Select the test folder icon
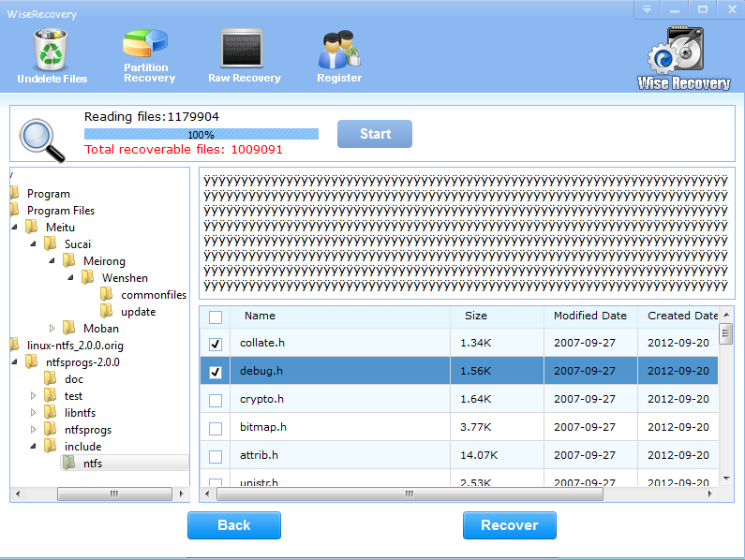 point(51,395)
